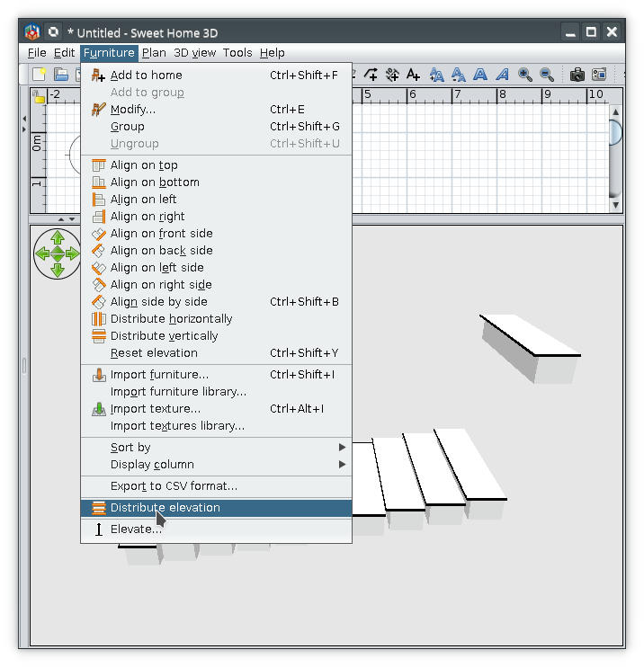This screenshot has width=644, height=667.
Task: Click plan scrollbar down arrow
Action: pyautogui.click(x=615, y=205)
